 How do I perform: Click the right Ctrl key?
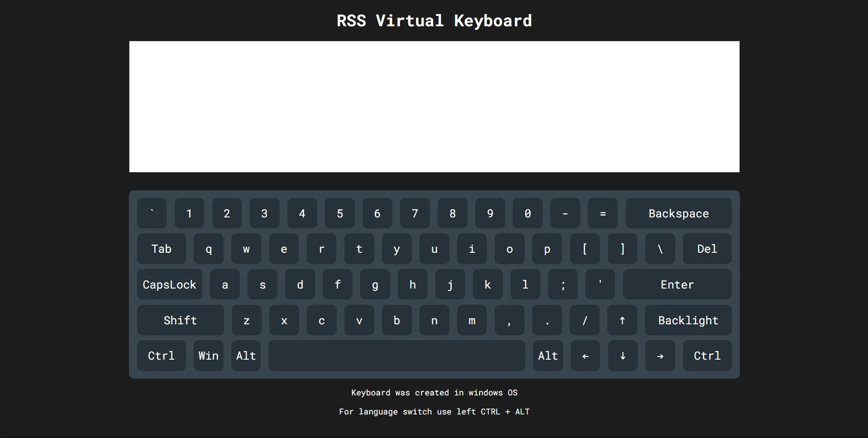[x=707, y=356]
